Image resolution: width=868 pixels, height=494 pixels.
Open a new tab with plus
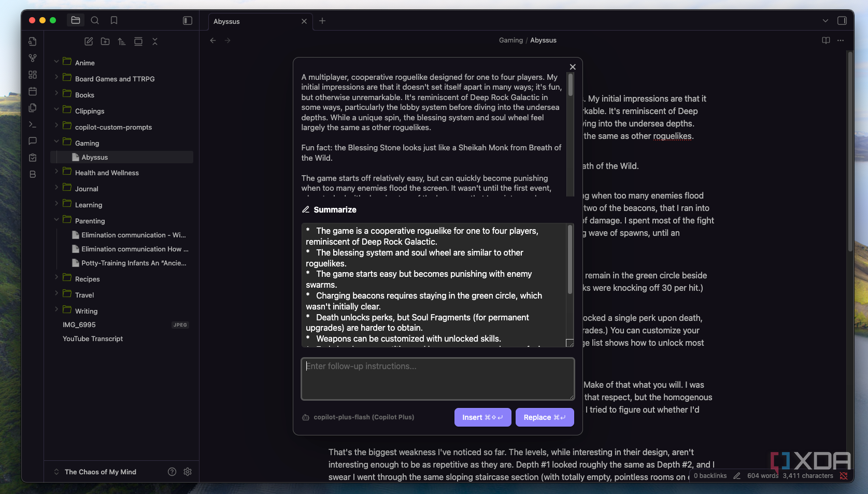click(x=322, y=21)
